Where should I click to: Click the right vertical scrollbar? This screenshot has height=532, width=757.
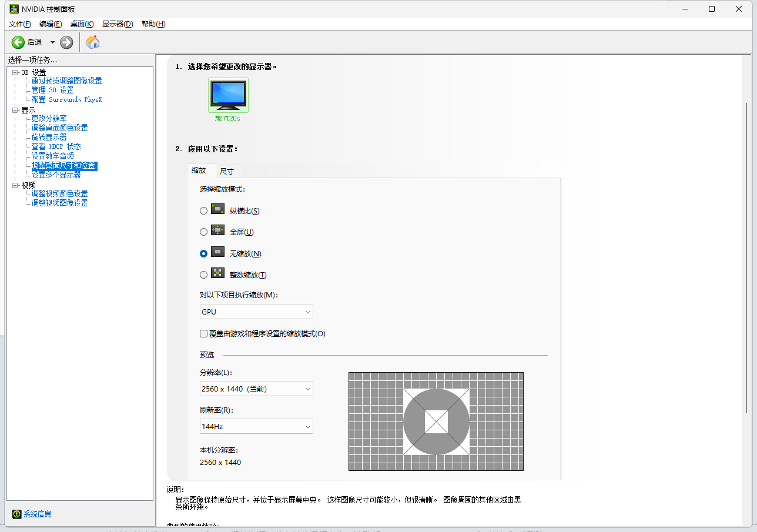[748, 259]
